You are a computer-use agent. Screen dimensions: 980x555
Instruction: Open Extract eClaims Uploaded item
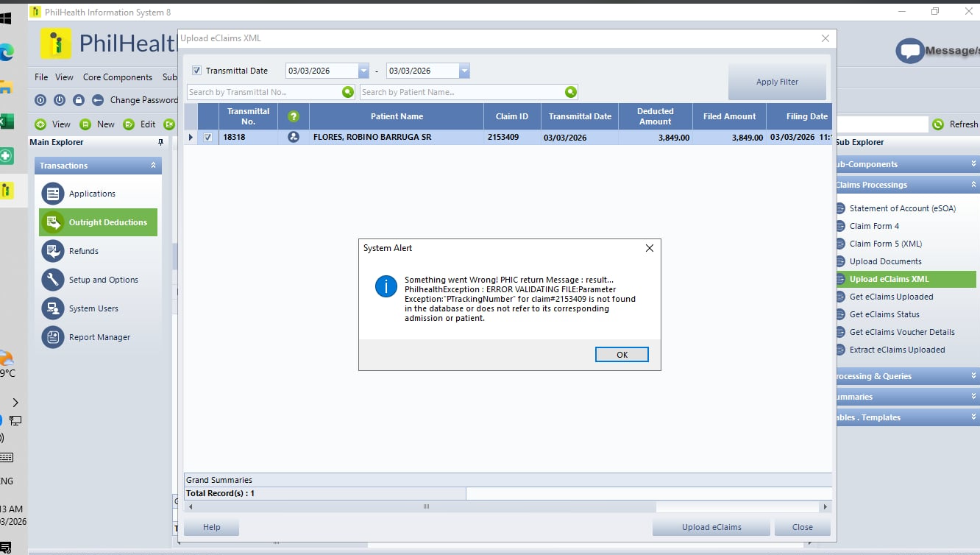tap(897, 350)
